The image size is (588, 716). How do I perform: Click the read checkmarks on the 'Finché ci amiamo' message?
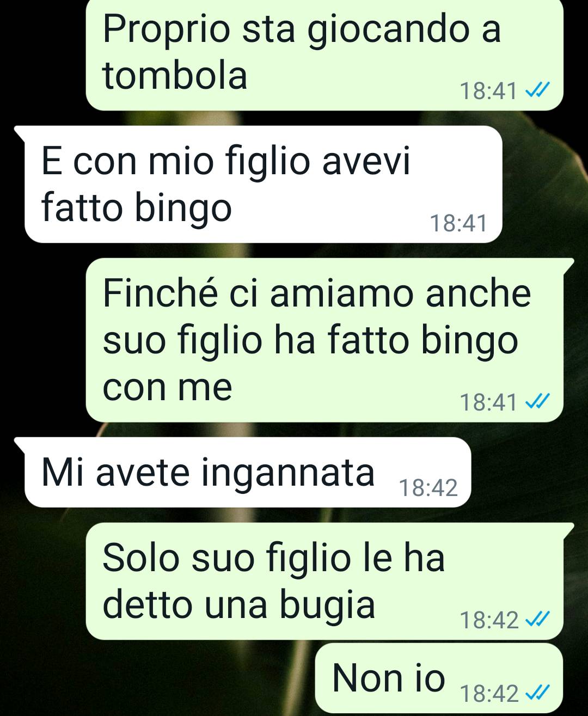(537, 402)
